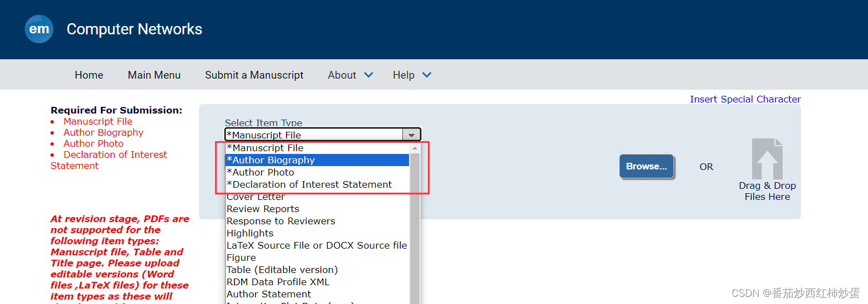
Task: Click Insert Special Character link
Action: click(745, 99)
